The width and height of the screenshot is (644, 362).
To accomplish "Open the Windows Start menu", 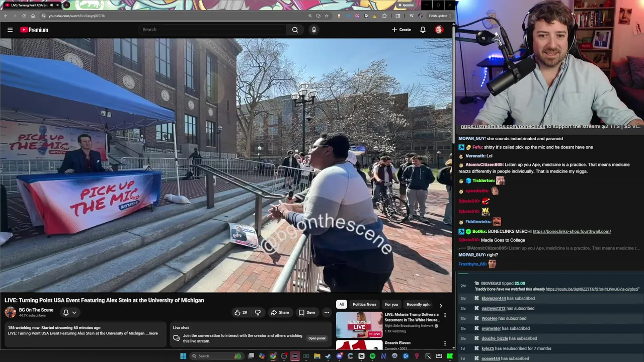I will pyautogui.click(x=183, y=356).
